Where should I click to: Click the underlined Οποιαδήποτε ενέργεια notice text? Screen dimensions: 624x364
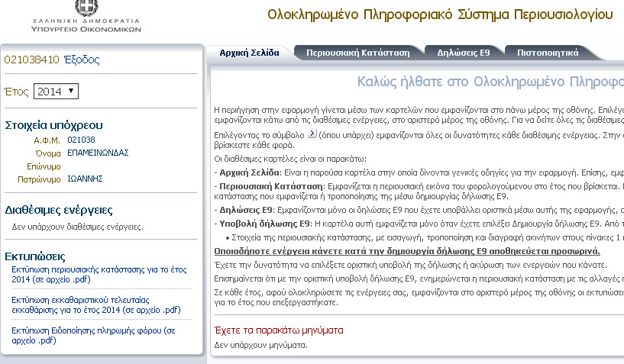point(407,251)
